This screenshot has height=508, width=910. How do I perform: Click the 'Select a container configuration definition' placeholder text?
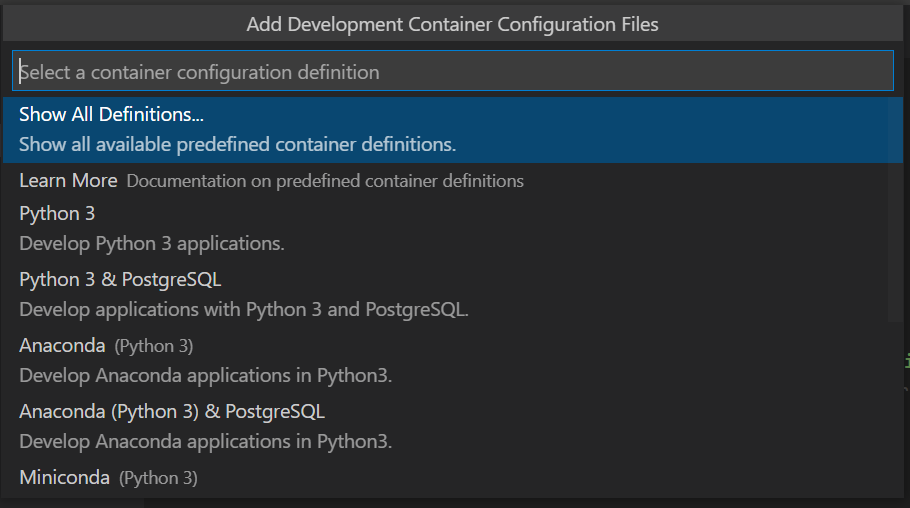tap(200, 73)
